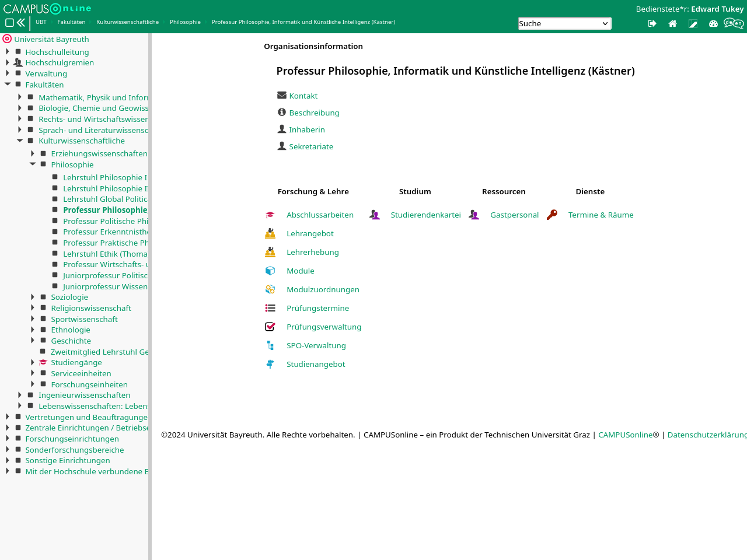Viewport: 747px width, 560px height.
Task: Collapse the Kulturwissenschaftliche tree node
Action: pos(20,140)
